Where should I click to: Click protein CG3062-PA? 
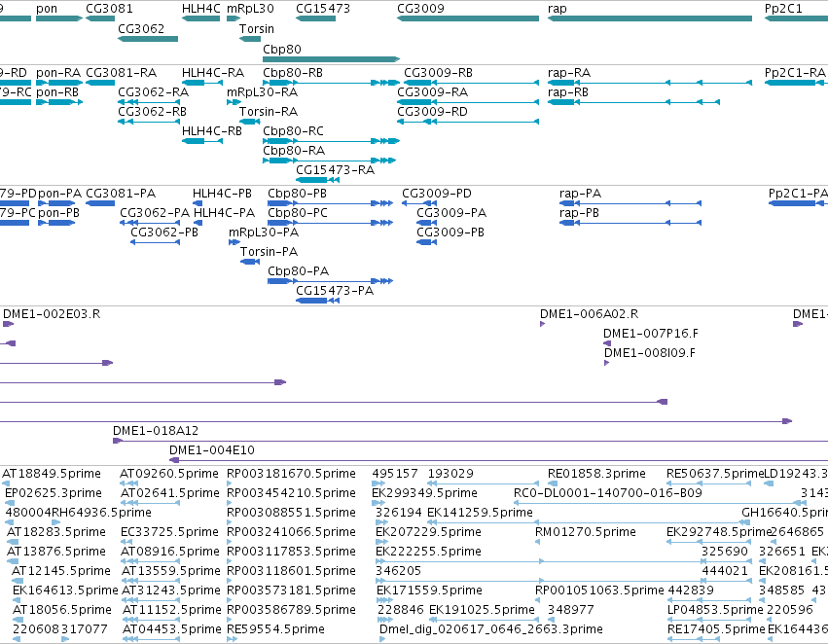(x=155, y=213)
